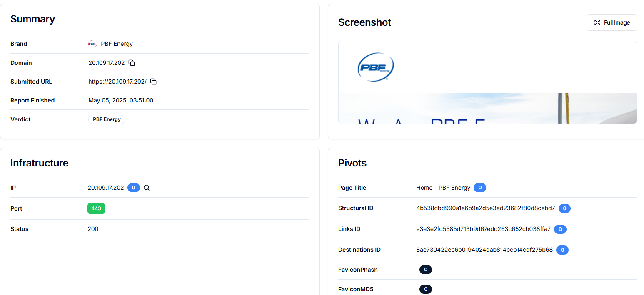Click the FaviconPhash count badge
Image resolution: width=644 pixels, height=295 pixels.
coord(426,270)
